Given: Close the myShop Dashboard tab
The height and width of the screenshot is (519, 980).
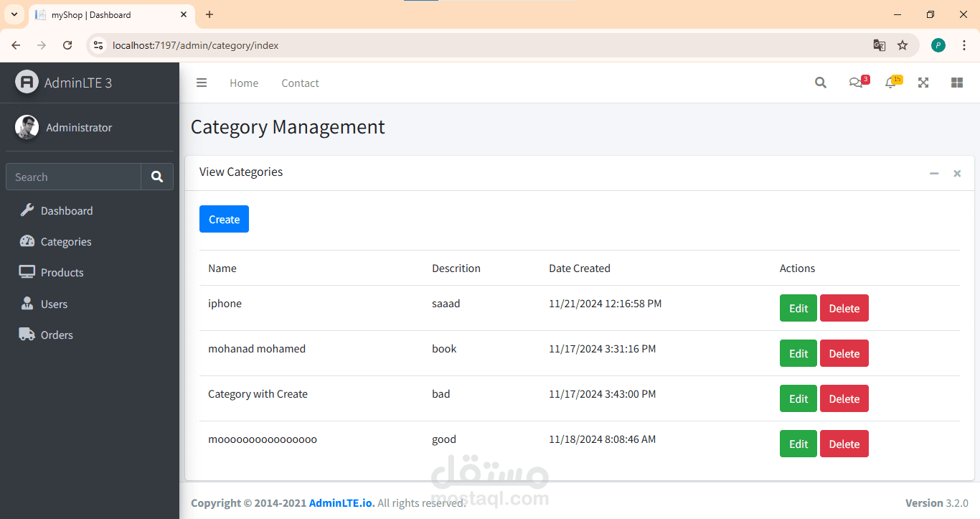Looking at the screenshot, I should click(184, 14).
